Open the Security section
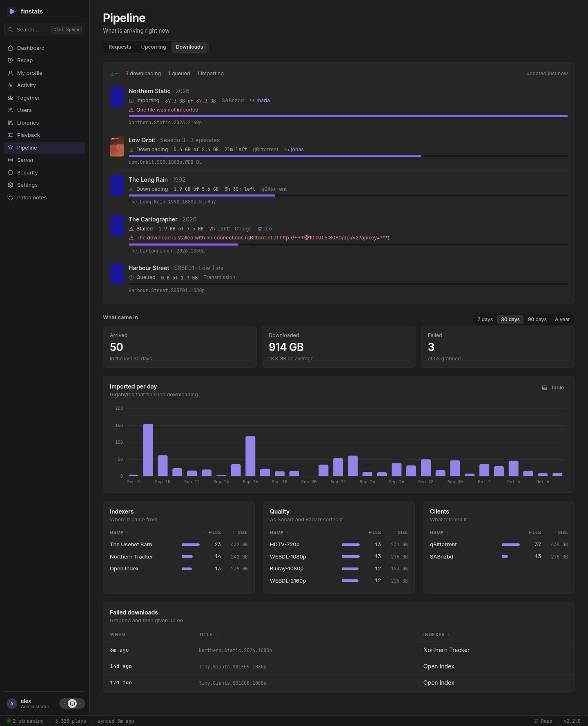Image resolution: width=588 pixels, height=726 pixels. click(x=45, y=172)
